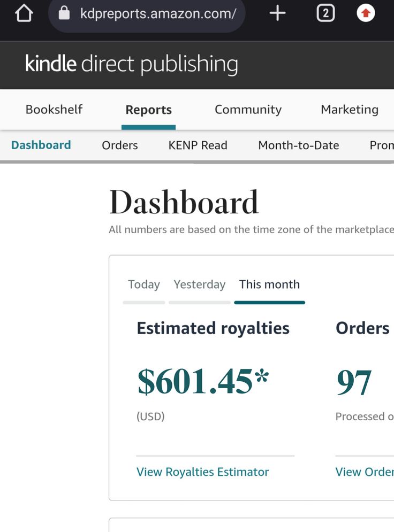Select the This month time range
Viewport: 394px width, 532px height.
[269, 284]
